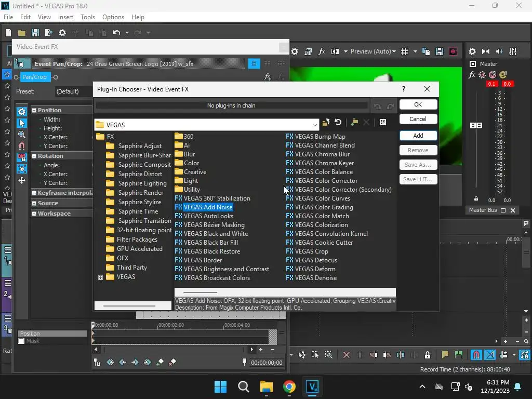Expand the Source section

pos(34,203)
